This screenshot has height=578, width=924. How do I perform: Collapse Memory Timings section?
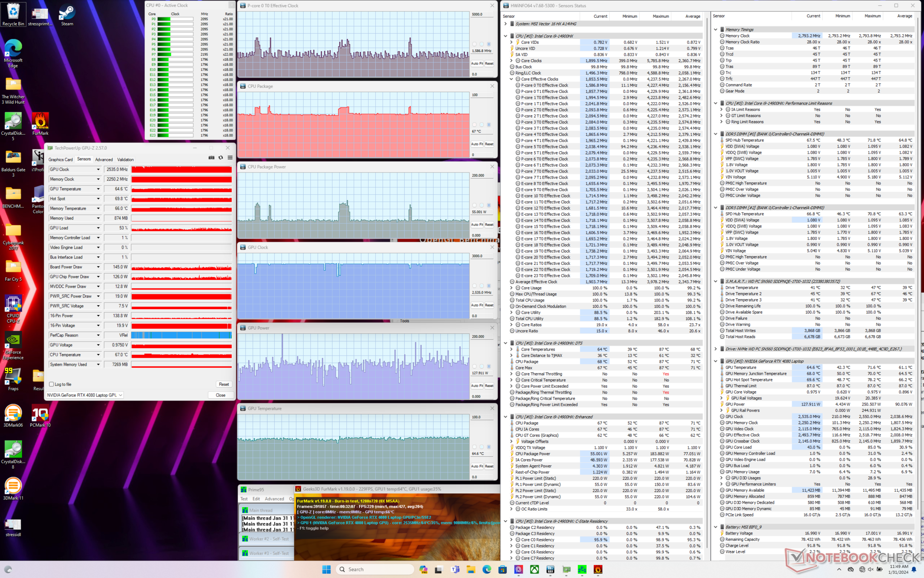[716, 30]
